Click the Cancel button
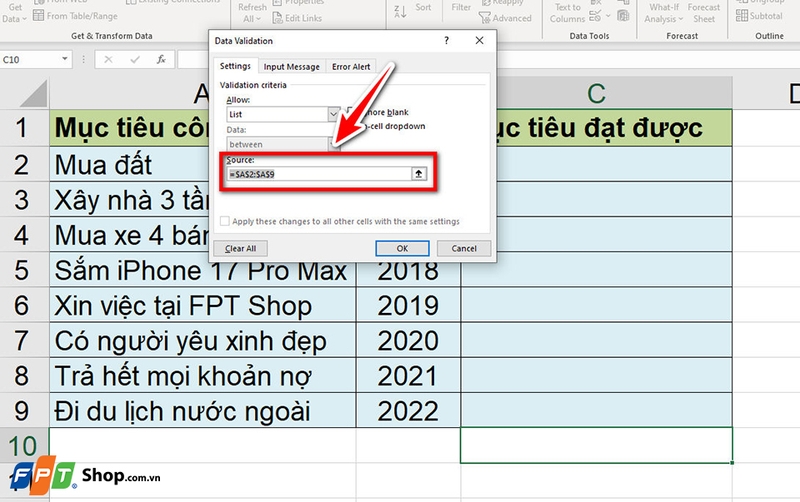 click(x=464, y=248)
